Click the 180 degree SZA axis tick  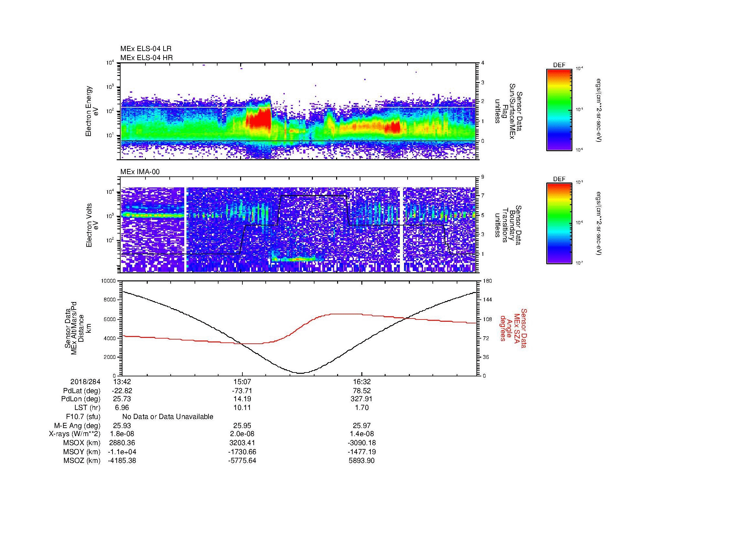tap(487, 281)
